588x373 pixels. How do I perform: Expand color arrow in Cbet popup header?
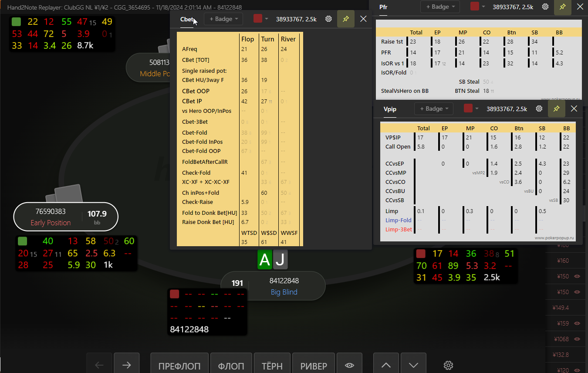(x=267, y=19)
